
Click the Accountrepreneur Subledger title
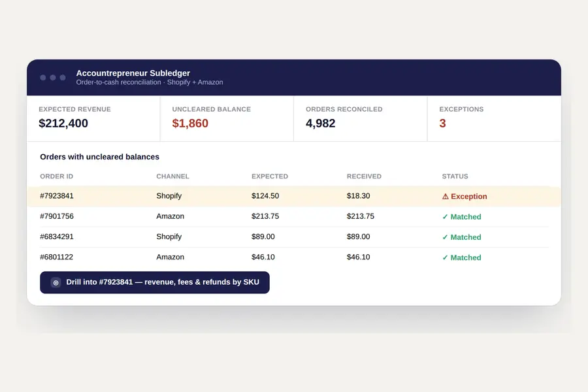coord(133,73)
